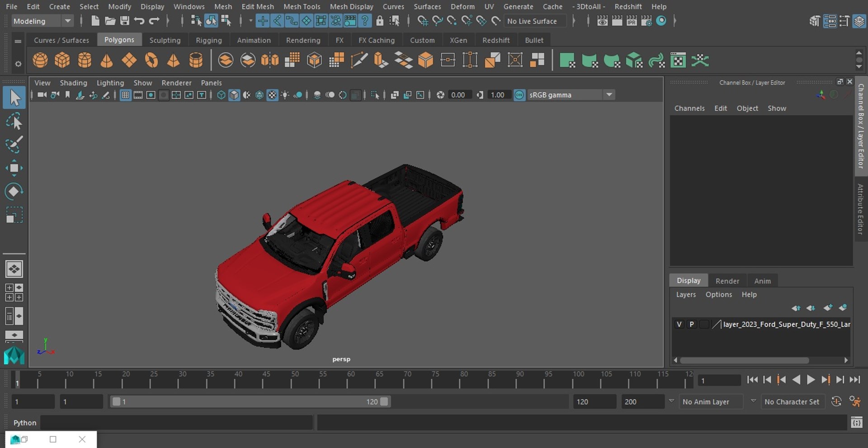Activate the Scale tool
The height and width of the screenshot is (448, 868).
(x=14, y=215)
